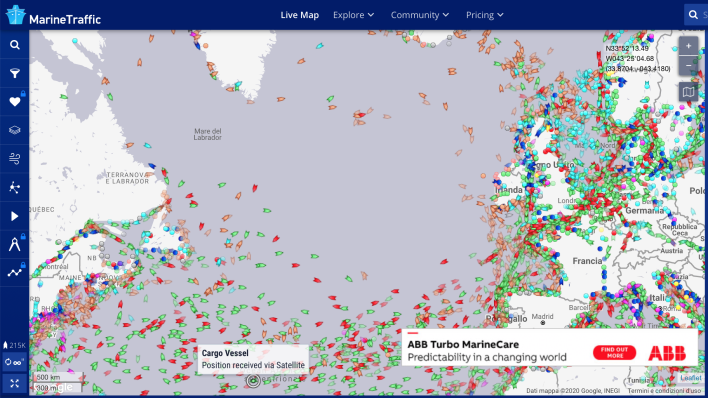Open the vessel filter funnel
The height and width of the screenshot is (398, 708).
pyautogui.click(x=14, y=73)
